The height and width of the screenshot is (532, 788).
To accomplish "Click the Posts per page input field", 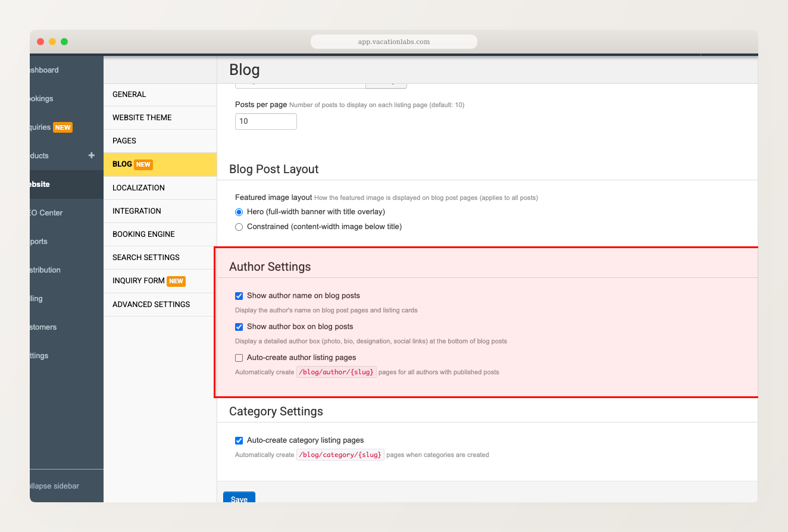I will [265, 121].
